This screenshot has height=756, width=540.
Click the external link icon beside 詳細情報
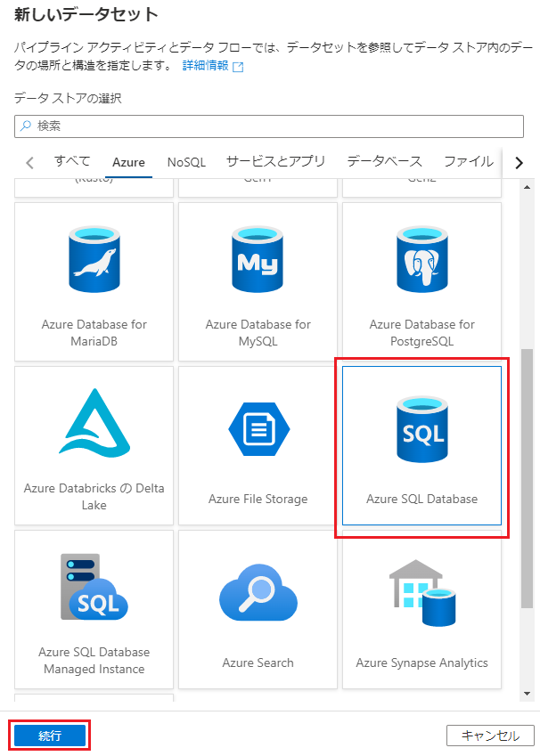click(x=238, y=67)
